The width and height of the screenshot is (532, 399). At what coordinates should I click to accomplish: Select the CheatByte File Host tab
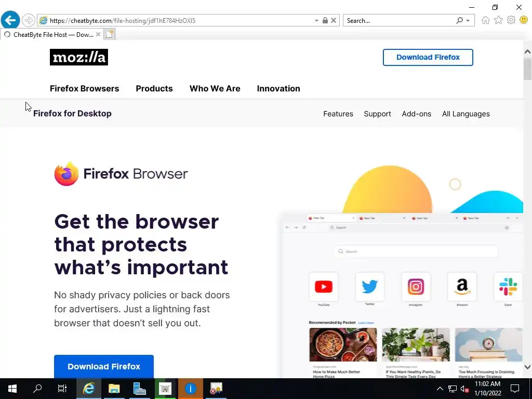(51, 34)
